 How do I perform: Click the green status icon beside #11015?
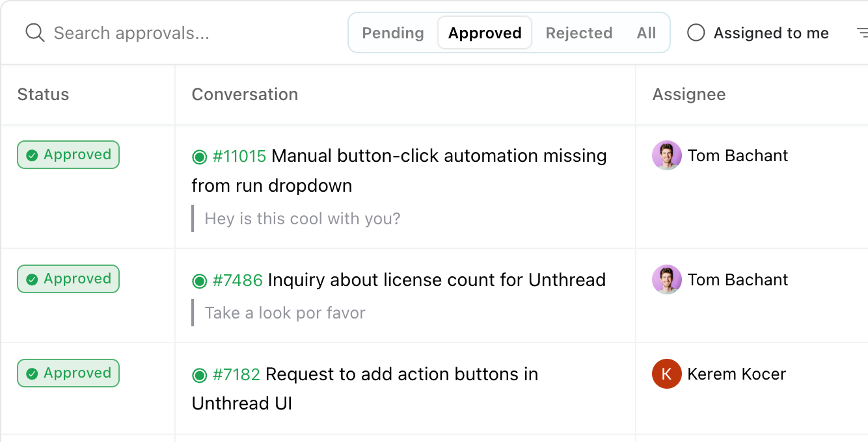199,157
